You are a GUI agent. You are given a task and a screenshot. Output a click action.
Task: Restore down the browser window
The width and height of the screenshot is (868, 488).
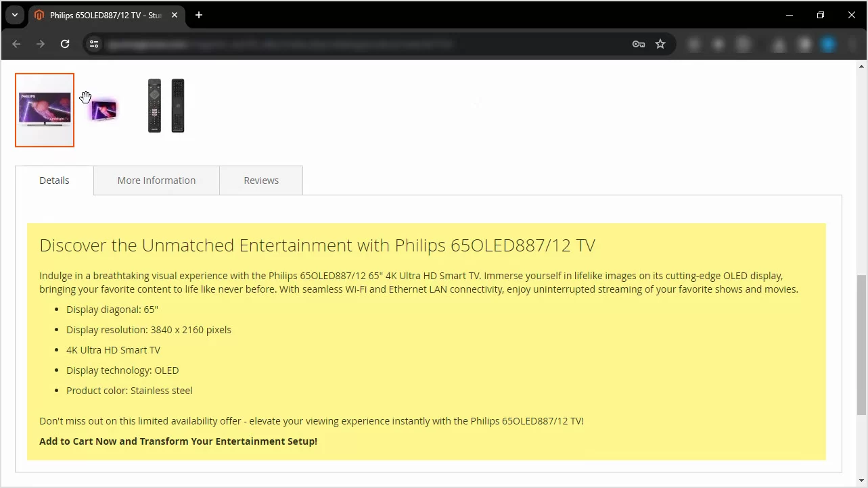coord(821,15)
